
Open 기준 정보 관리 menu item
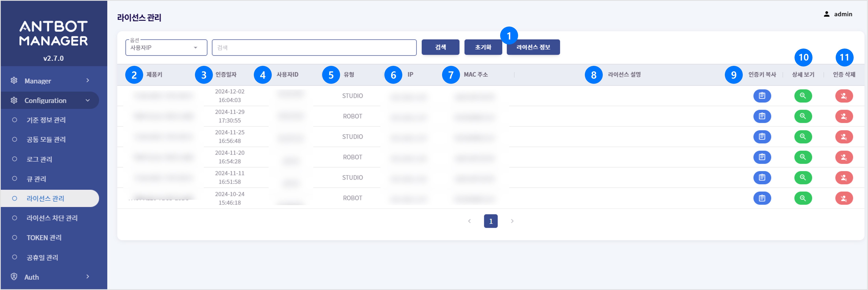tap(50, 120)
